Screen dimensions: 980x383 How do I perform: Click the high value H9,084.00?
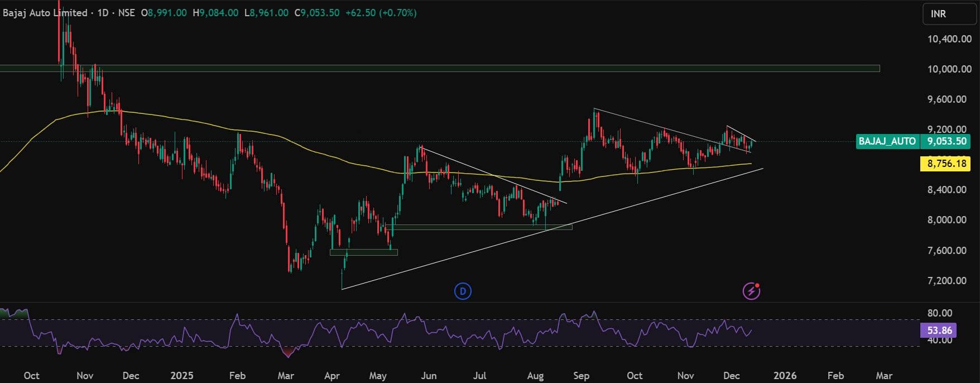tap(215, 12)
